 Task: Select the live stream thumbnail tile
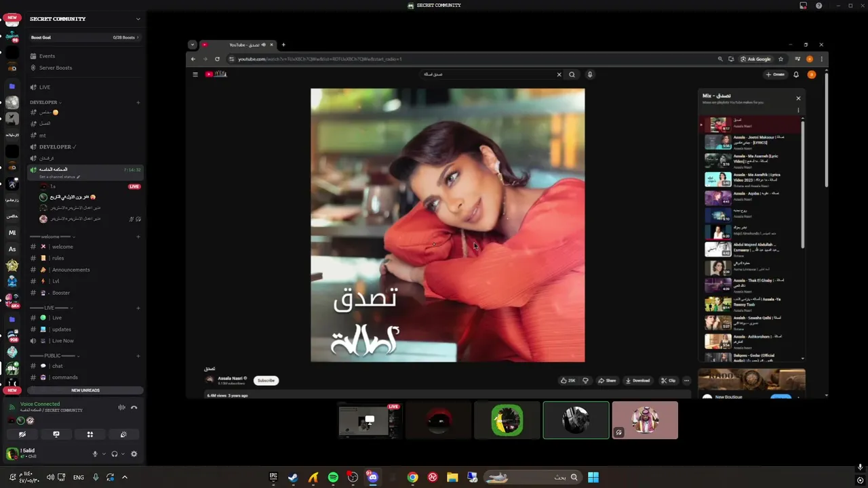(370, 420)
